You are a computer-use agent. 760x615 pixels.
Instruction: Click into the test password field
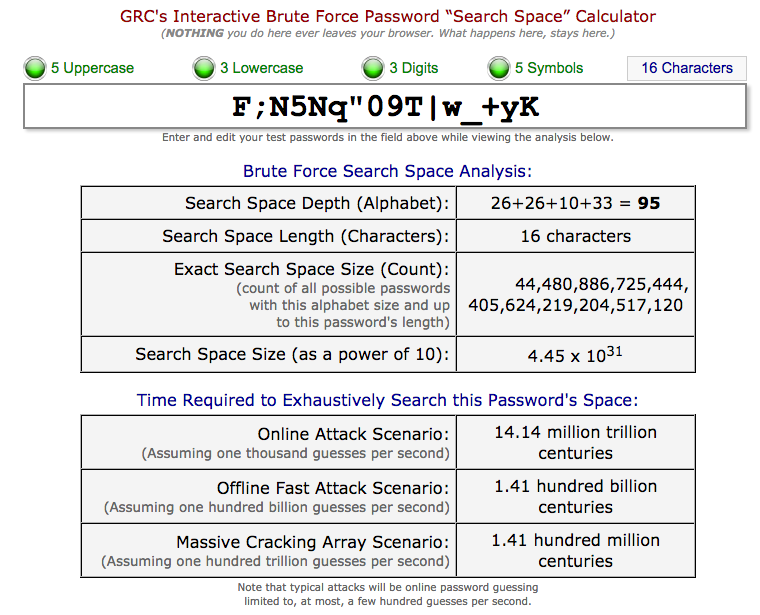coord(385,107)
